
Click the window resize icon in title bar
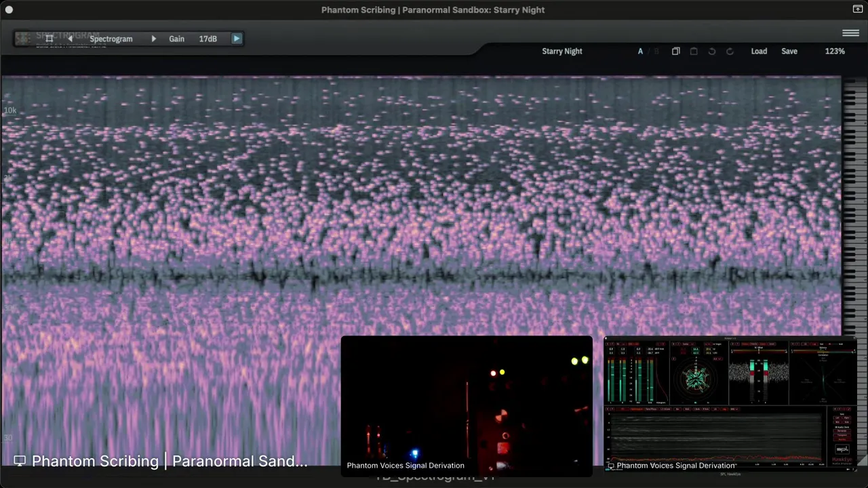click(858, 9)
